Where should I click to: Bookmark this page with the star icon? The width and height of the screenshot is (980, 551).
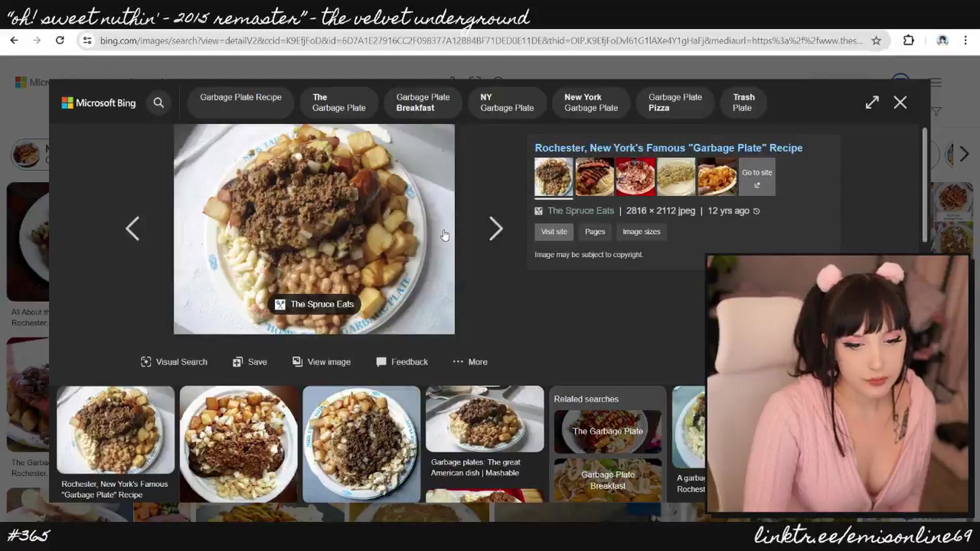876,40
